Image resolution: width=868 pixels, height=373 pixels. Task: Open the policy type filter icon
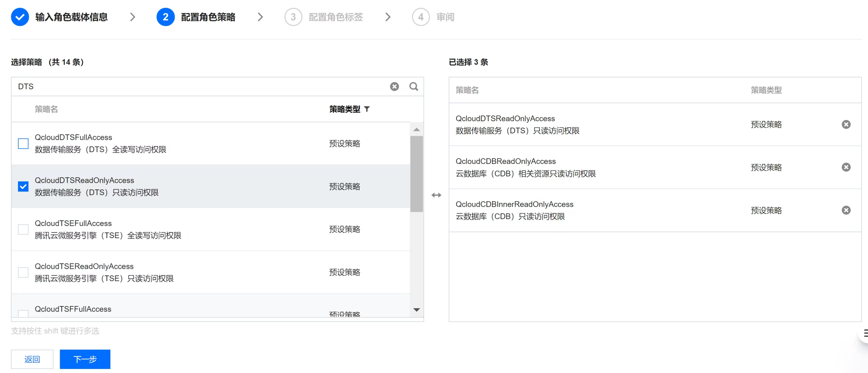(367, 109)
